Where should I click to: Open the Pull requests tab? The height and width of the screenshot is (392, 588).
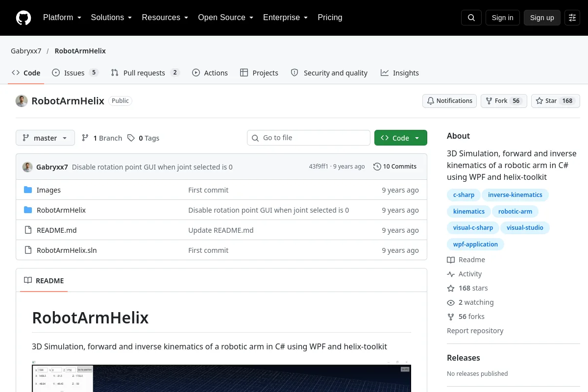pos(146,73)
